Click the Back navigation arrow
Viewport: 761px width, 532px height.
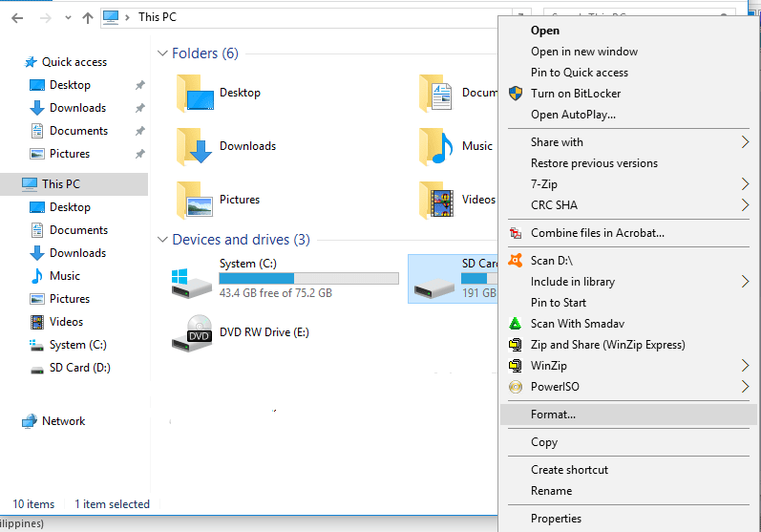(x=17, y=17)
